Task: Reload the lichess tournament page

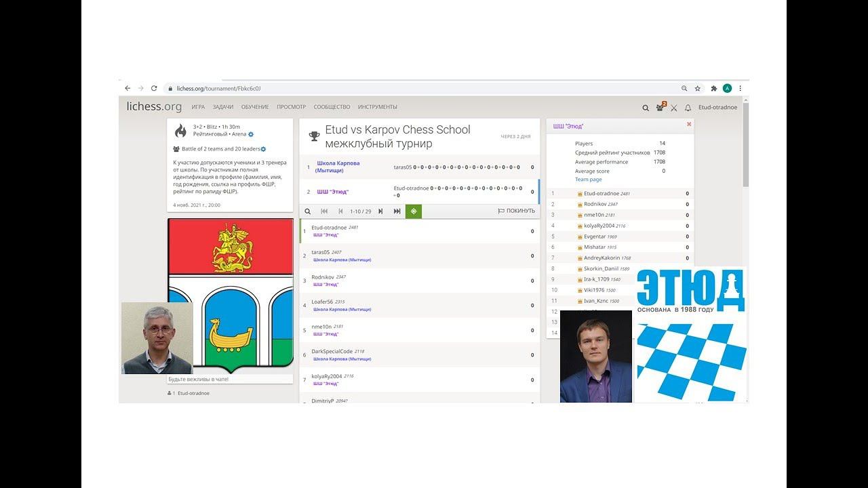Action: (154, 88)
